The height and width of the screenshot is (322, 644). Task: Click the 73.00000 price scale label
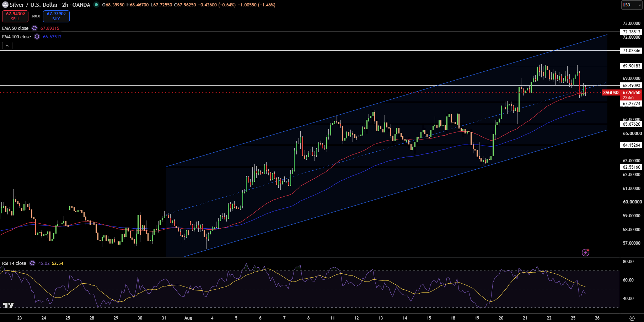click(x=632, y=23)
